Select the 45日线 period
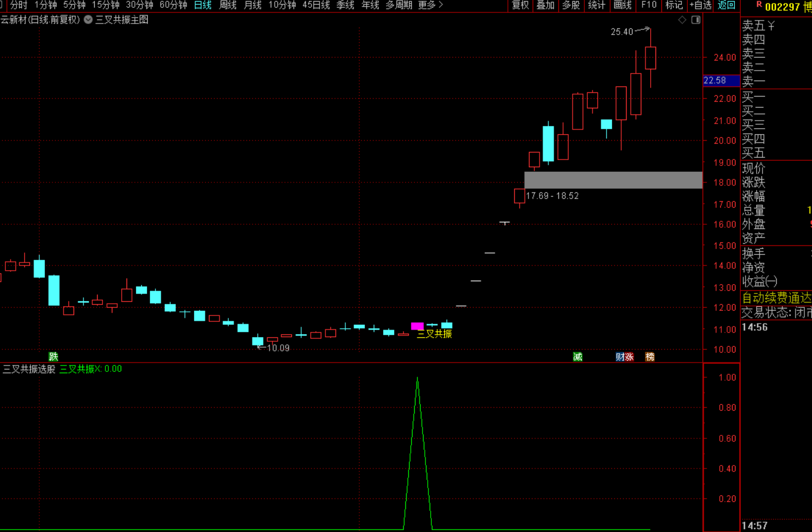 (316, 5)
